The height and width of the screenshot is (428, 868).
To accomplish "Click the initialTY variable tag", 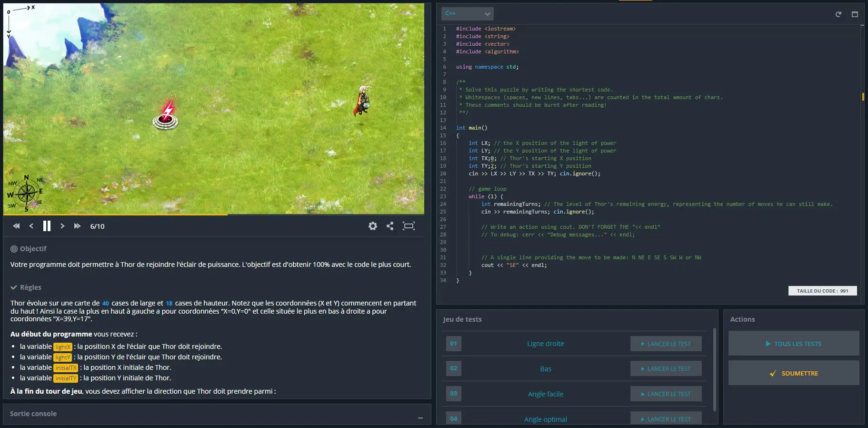I will [66, 378].
